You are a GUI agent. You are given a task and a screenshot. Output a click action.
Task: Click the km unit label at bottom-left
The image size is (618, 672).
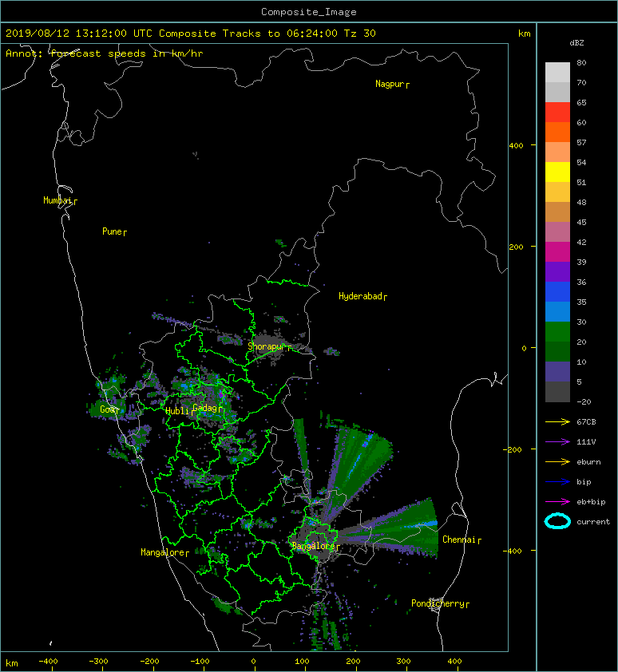coord(12,663)
